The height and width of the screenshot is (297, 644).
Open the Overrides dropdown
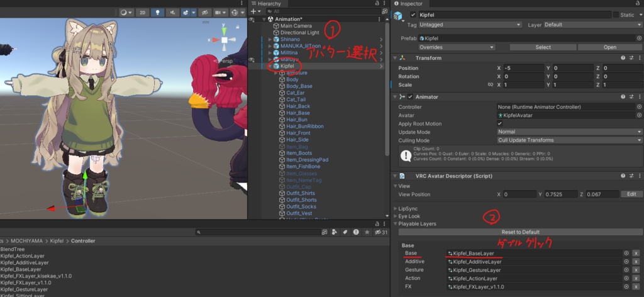click(457, 47)
